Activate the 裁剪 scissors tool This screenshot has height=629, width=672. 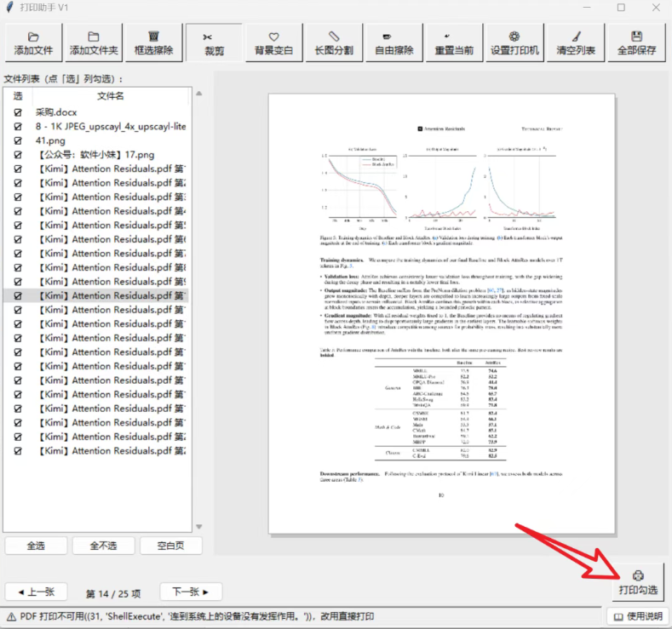tap(214, 43)
